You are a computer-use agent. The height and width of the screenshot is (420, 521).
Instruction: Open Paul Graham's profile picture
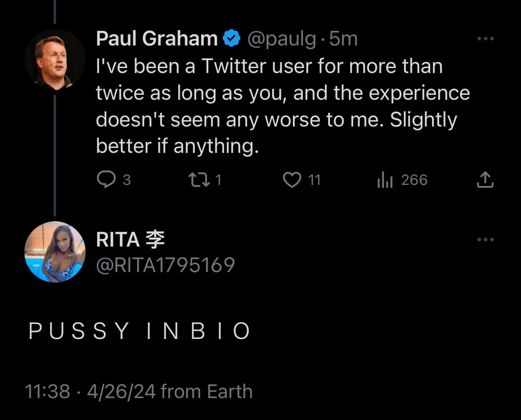[55, 59]
